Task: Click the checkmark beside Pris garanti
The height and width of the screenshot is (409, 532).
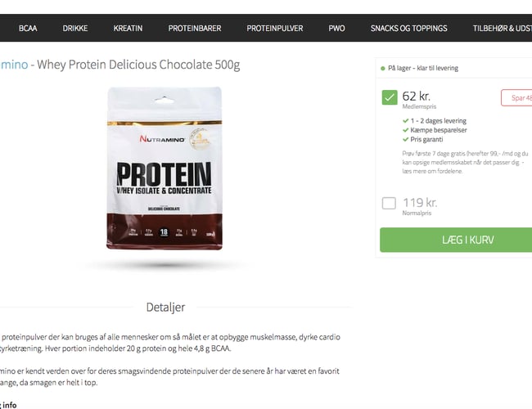Action: 405,139
